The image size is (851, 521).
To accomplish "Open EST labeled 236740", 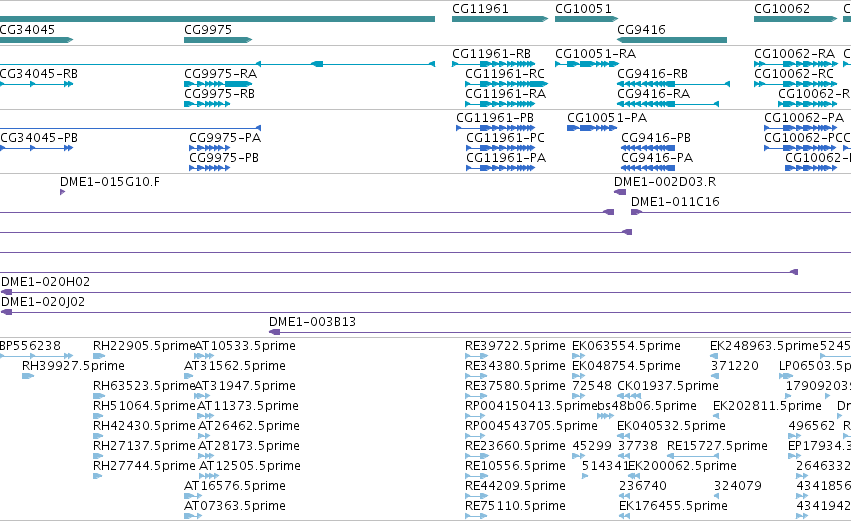I will (x=643, y=486).
